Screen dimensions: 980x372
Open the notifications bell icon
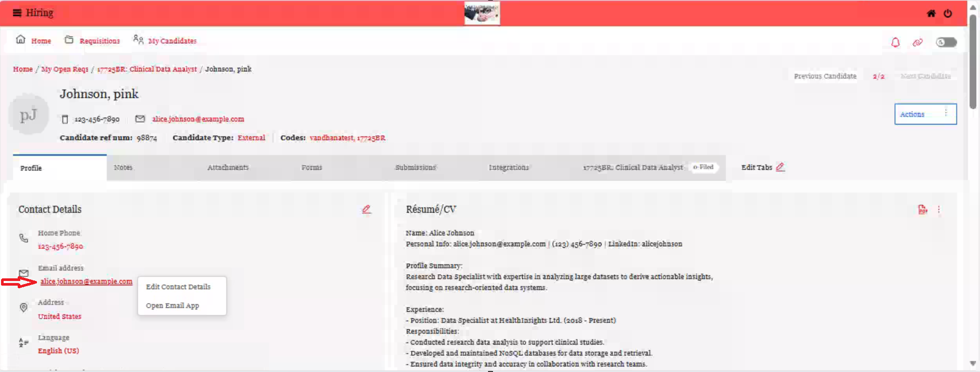pos(895,42)
